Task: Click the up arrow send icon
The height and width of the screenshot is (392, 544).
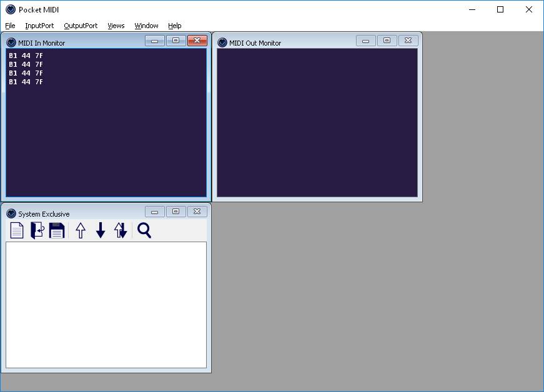Action: point(81,230)
